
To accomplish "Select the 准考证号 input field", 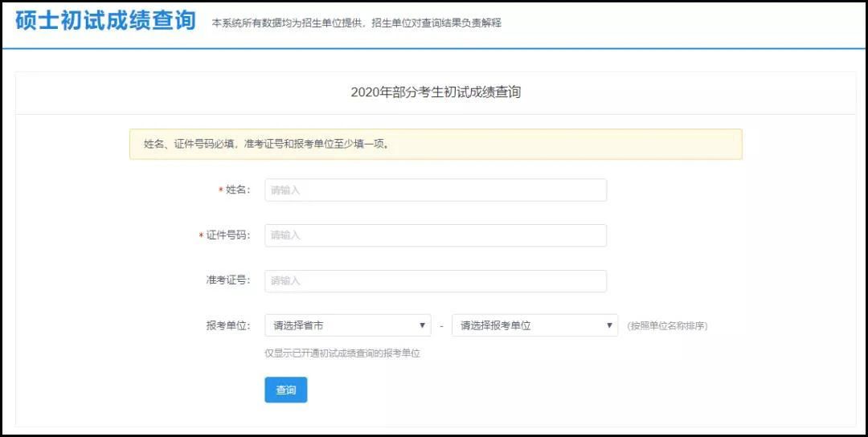I will (435, 280).
